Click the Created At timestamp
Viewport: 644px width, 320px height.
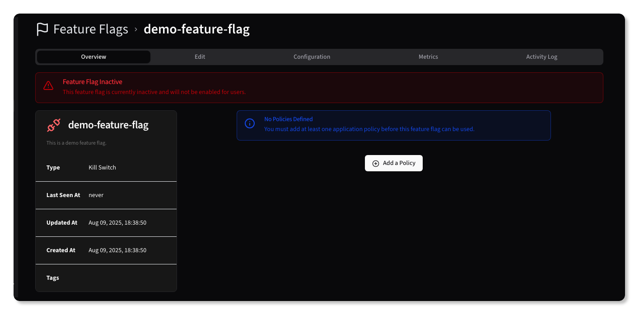(x=117, y=250)
